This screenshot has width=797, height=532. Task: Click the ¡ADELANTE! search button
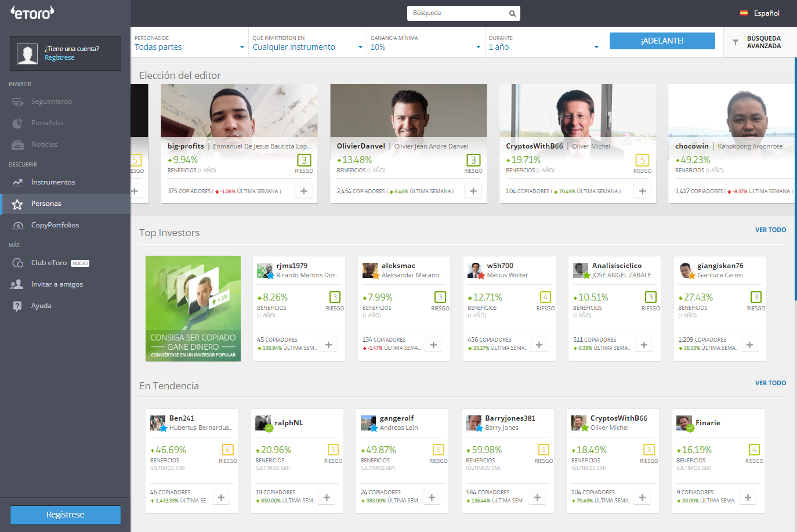click(662, 41)
